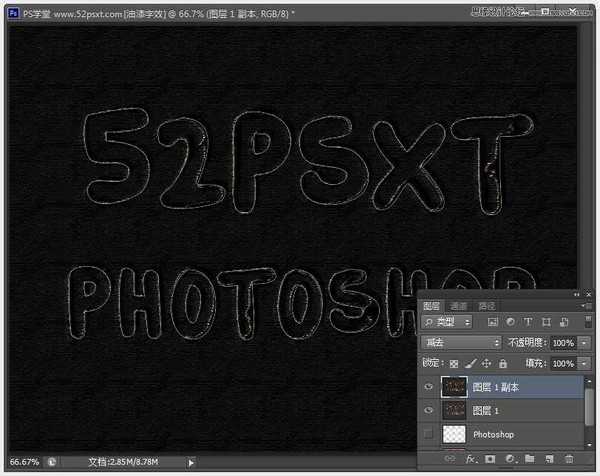Click the fill 100% field

563,363
